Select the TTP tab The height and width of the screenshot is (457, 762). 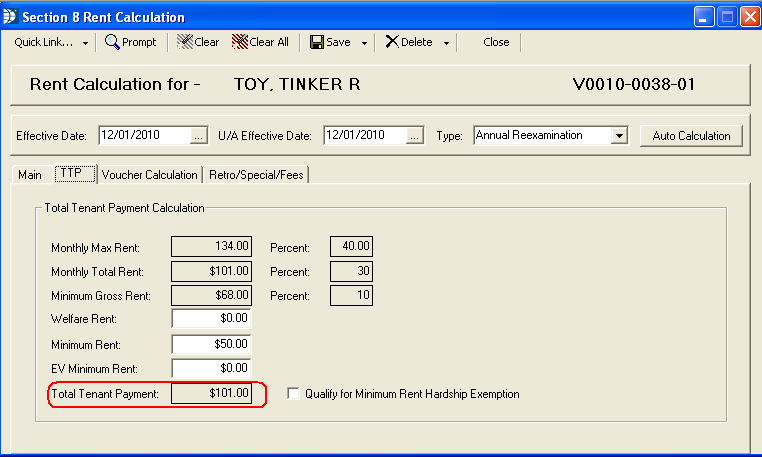coord(74,173)
